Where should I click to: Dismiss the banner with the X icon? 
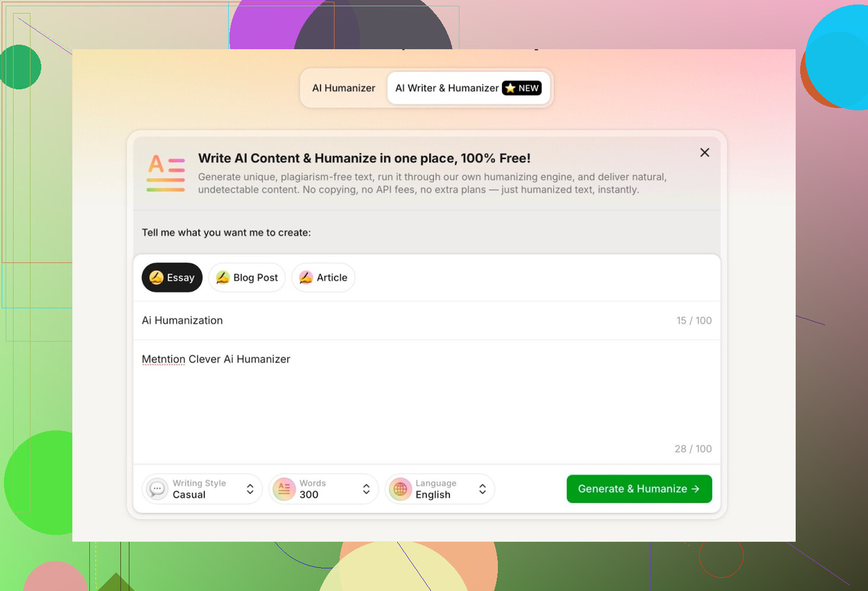705,152
